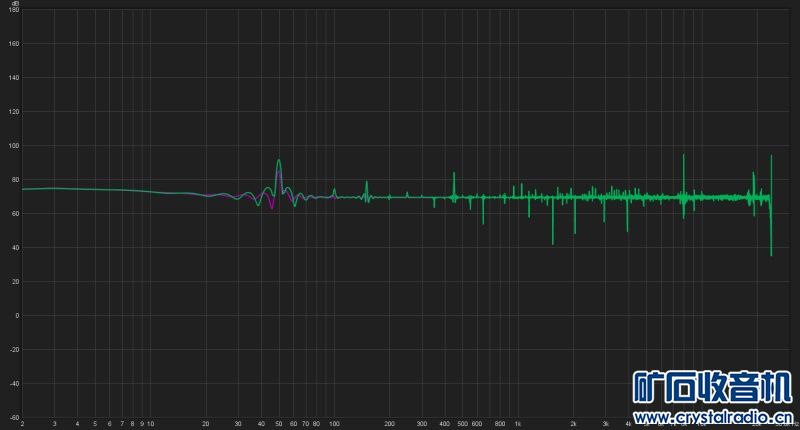Click the 180 dB vertical axis label
This screenshot has height=430, width=800.
coord(14,10)
